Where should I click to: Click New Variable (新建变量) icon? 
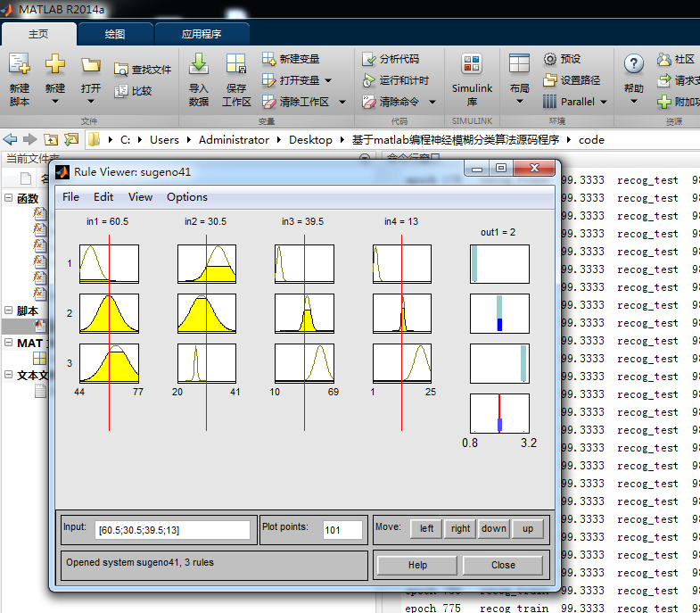[x=268, y=59]
